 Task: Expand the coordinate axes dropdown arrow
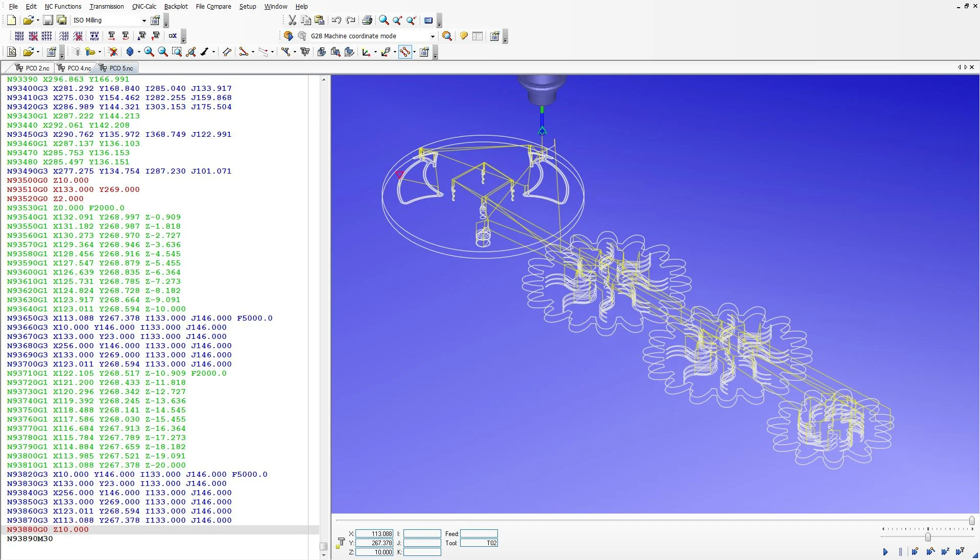pos(375,52)
